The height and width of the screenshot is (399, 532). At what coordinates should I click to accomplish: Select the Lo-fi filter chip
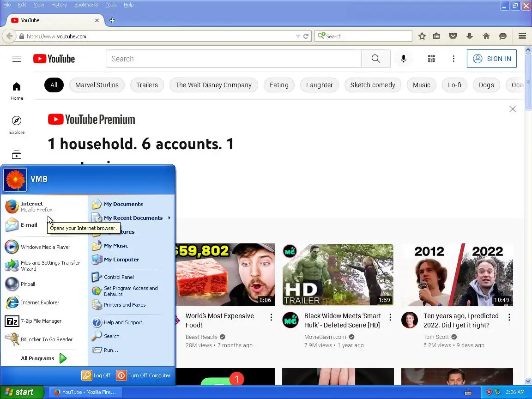tap(454, 85)
